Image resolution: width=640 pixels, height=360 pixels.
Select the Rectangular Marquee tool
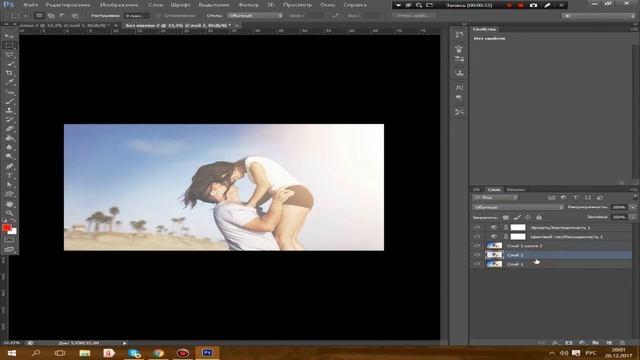pyautogui.click(x=9, y=45)
